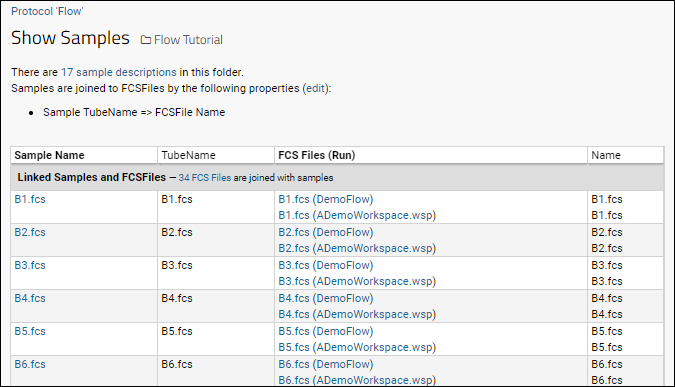The width and height of the screenshot is (675, 387).
Task: Open B6.fcs (DemoFlow) file link
Action: (x=325, y=364)
